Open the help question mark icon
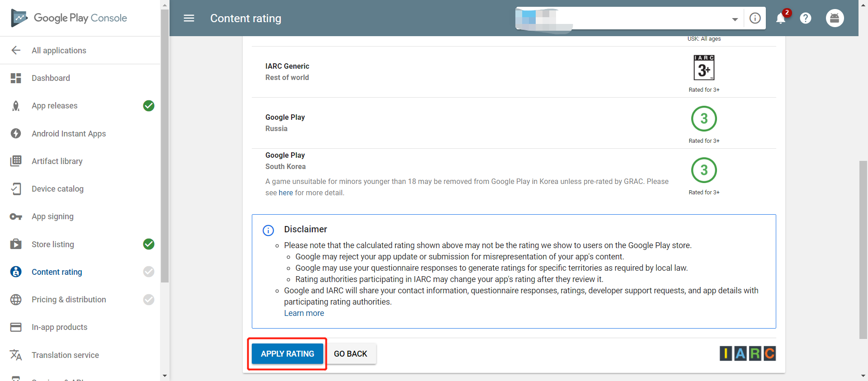Viewport: 868px width, 381px height. pos(806,18)
